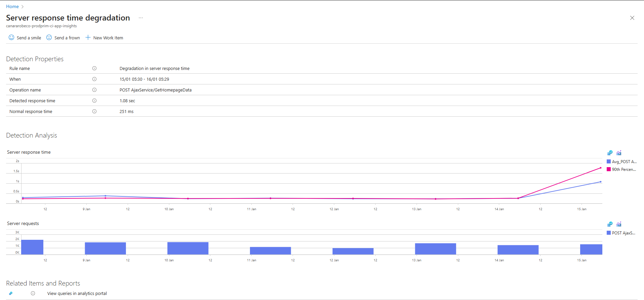Show info tooltip for Rule name
The height and width of the screenshot is (300, 644).
click(x=94, y=68)
